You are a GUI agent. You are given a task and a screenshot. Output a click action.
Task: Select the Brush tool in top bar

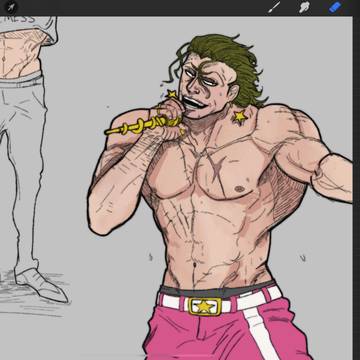point(274,7)
